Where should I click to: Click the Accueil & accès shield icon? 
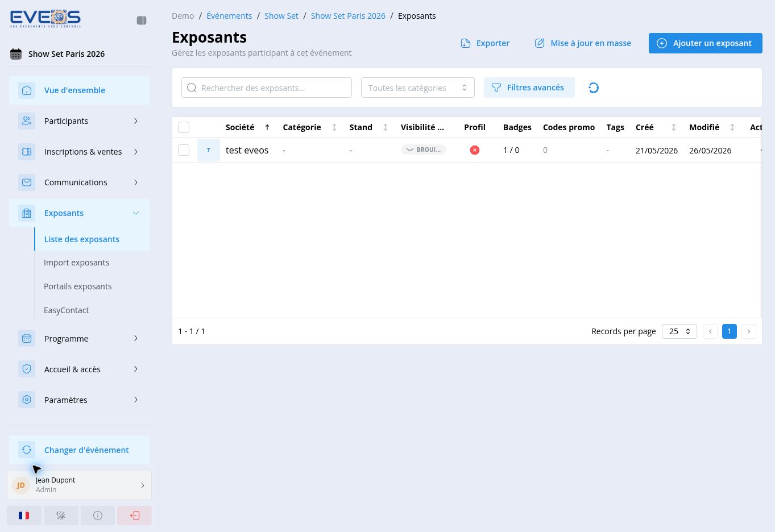(x=27, y=369)
